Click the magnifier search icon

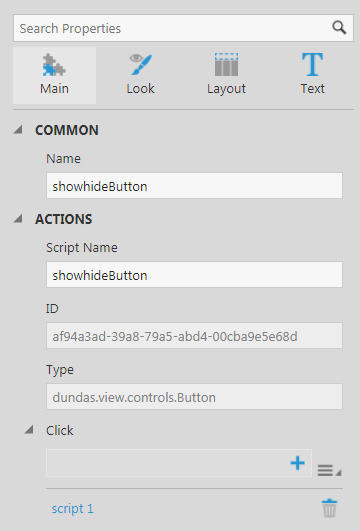pyautogui.click(x=339, y=28)
